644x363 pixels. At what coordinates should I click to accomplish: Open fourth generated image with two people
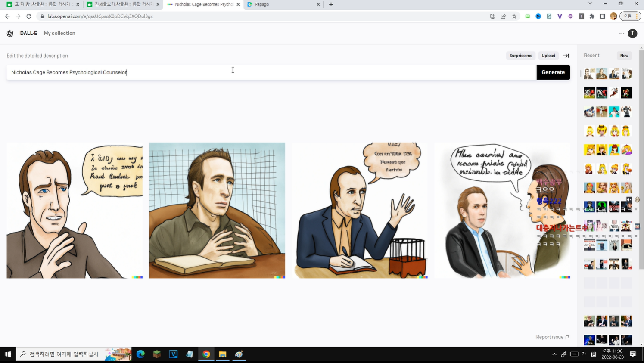(x=502, y=211)
